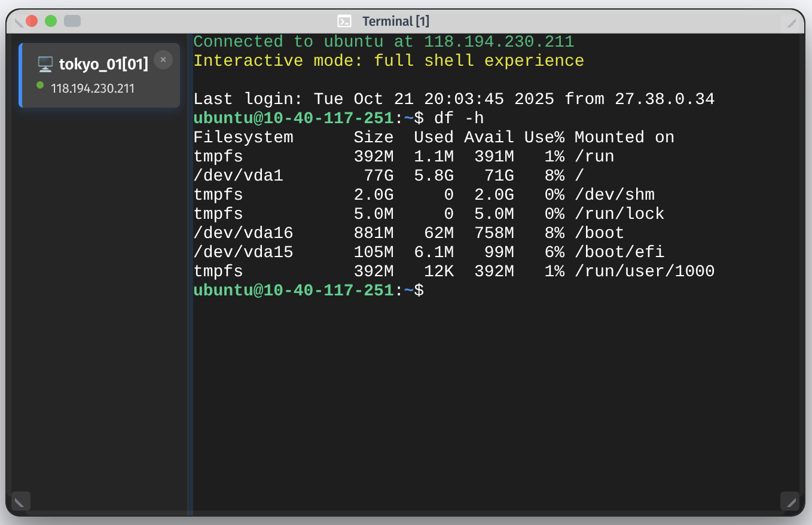
Task: Click the 118.194.230.211 address under tokyo_01
Action: pyautogui.click(x=93, y=88)
